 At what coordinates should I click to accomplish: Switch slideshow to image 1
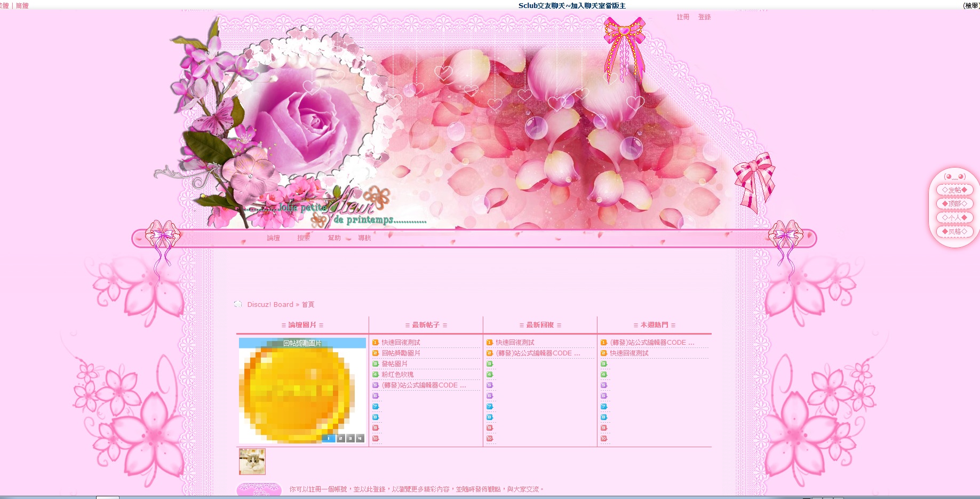click(329, 438)
